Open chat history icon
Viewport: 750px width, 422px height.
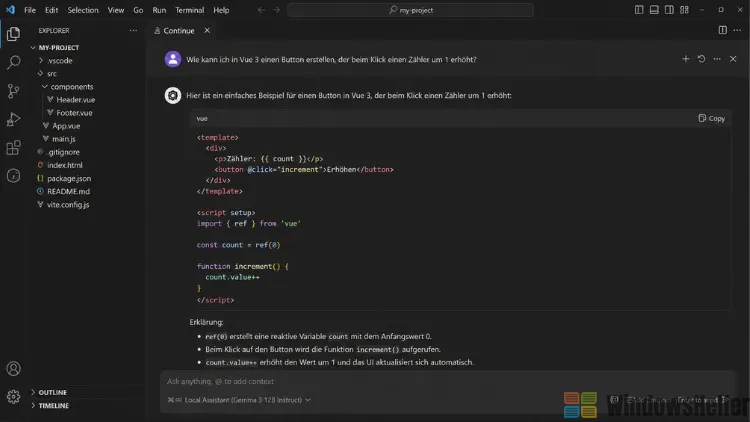tap(701, 59)
